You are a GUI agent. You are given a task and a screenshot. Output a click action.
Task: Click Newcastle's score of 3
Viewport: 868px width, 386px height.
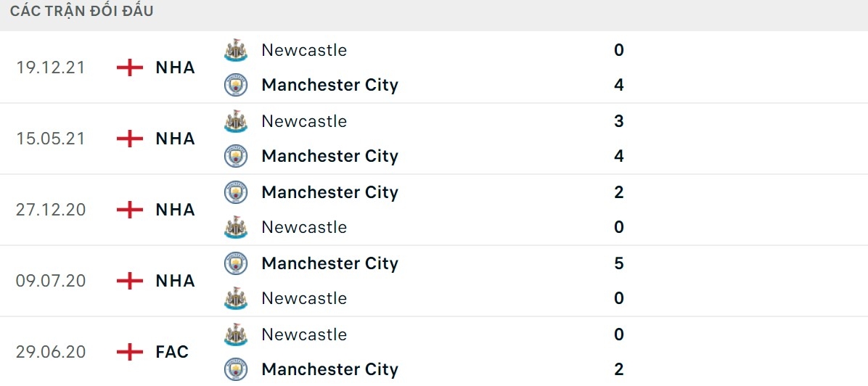pyautogui.click(x=619, y=121)
